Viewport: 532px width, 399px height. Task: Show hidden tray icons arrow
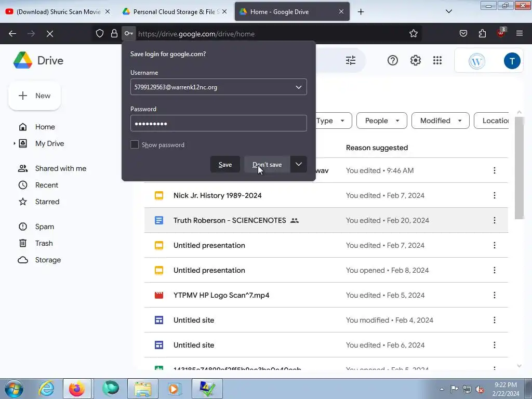[442, 389]
